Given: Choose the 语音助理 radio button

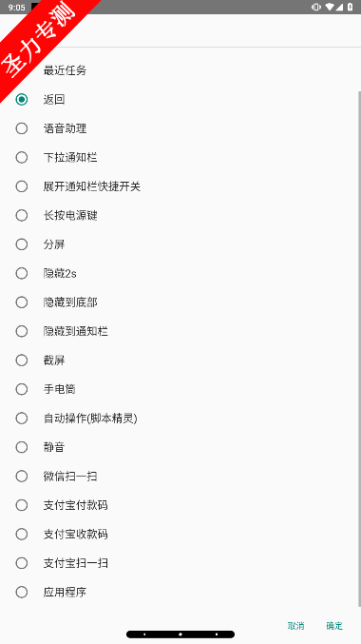Looking at the screenshot, I should [179, 128].
